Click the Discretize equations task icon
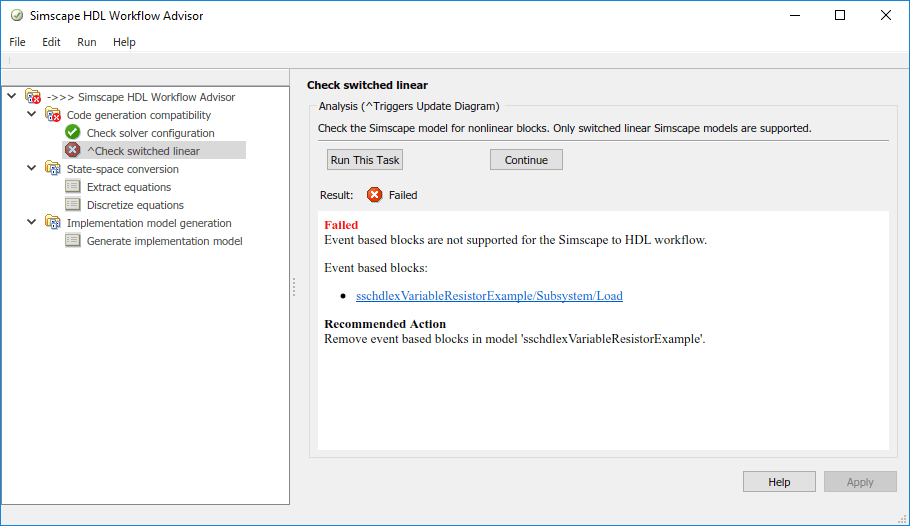Screen dimensions: 910x526 pos(73,205)
